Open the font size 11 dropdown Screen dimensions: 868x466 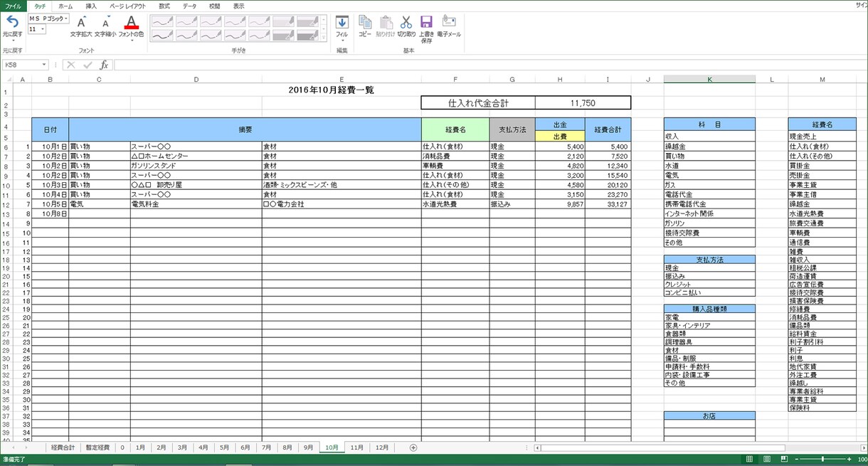(43, 29)
